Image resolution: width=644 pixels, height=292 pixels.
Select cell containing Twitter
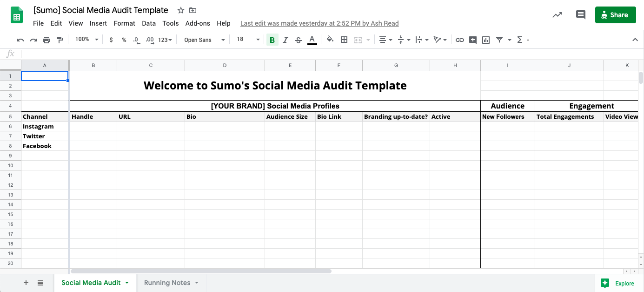45,136
